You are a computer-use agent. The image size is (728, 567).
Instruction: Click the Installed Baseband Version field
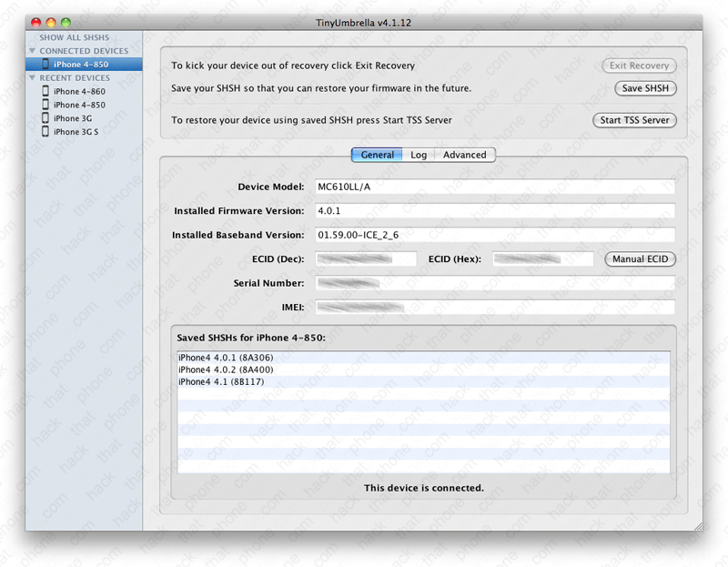[x=494, y=235]
